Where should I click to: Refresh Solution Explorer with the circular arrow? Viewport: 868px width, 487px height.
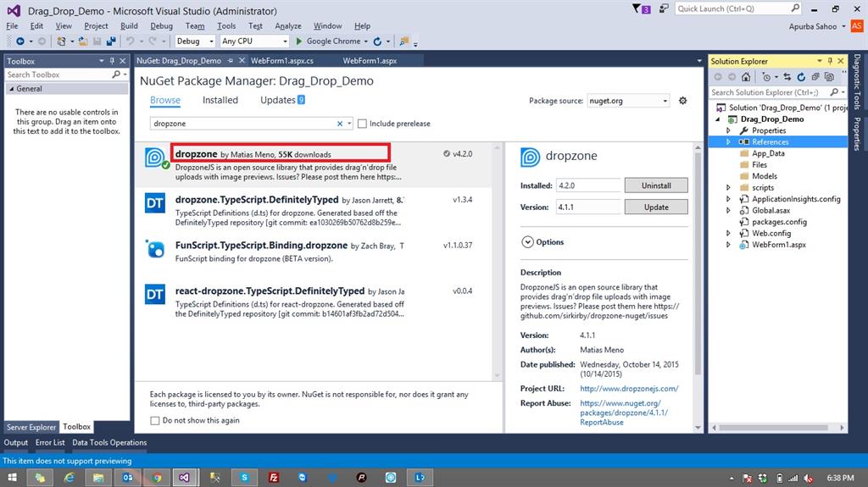click(801, 77)
